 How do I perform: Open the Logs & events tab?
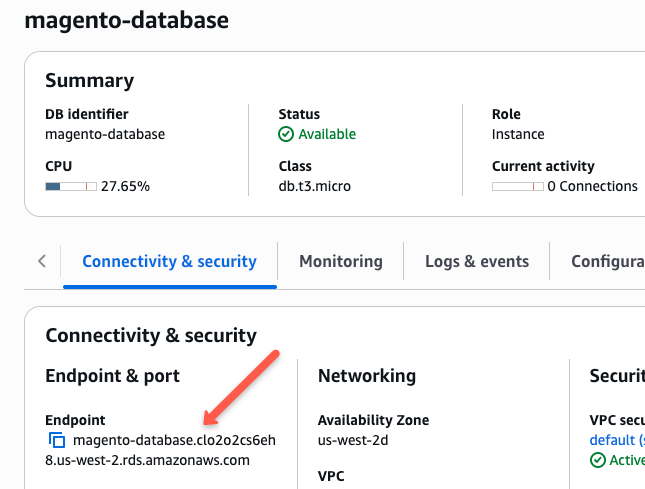[x=477, y=262]
